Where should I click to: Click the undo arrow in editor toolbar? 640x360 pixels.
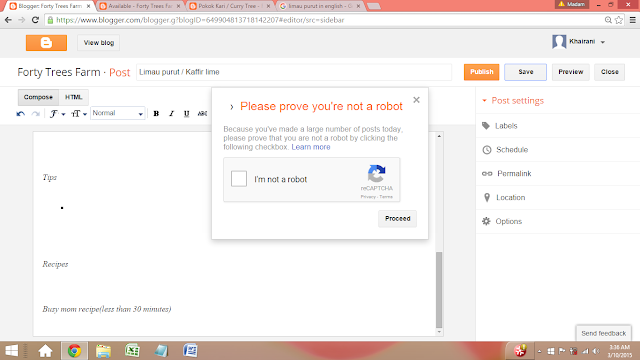pos(20,114)
